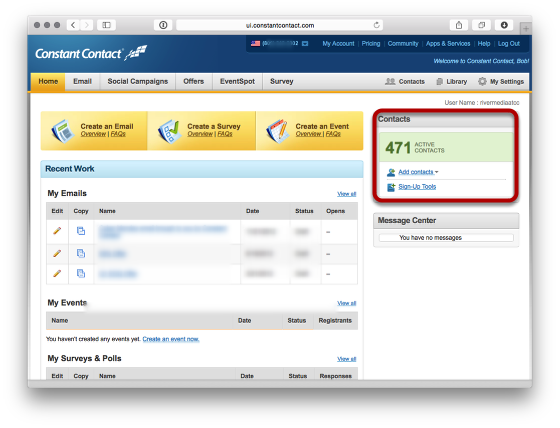
Task: Open the Email tab
Action: pyautogui.click(x=82, y=81)
